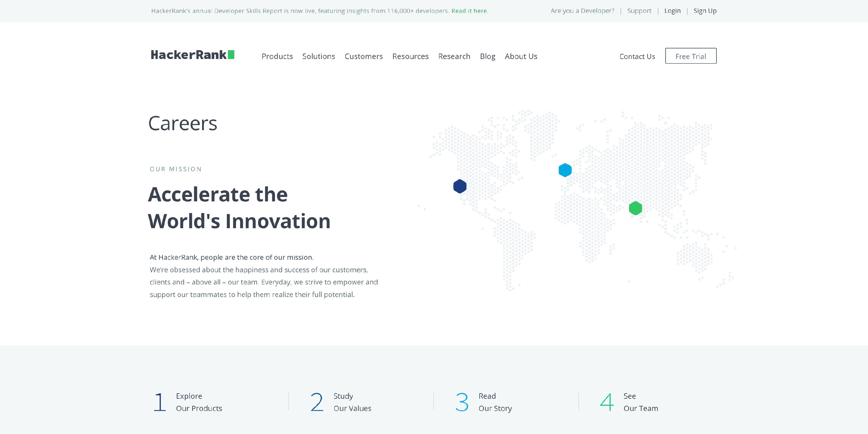Select the dark blue hexagon map marker

click(x=460, y=186)
